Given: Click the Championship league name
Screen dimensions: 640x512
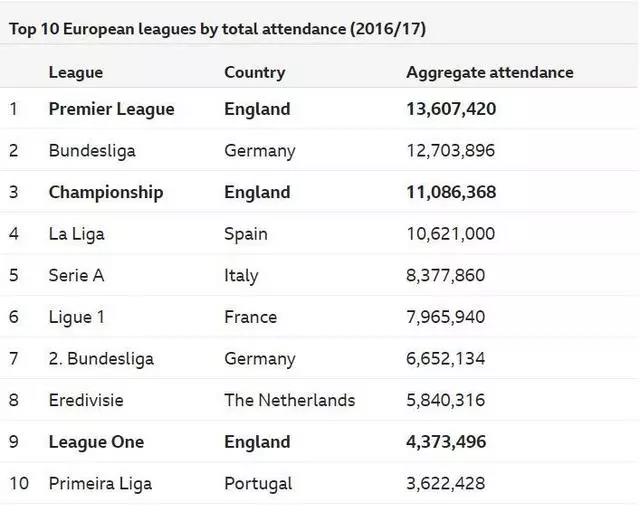Looking at the screenshot, I should tap(106, 192).
